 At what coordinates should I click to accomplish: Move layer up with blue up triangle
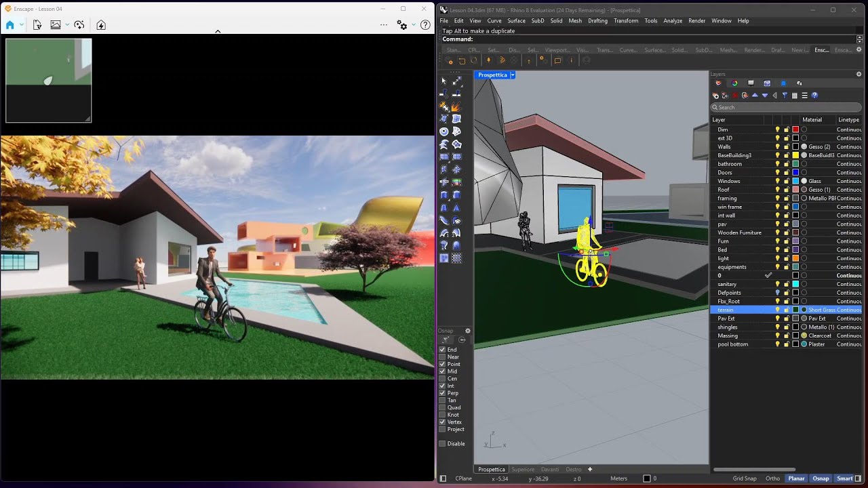[x=755, y=96]
